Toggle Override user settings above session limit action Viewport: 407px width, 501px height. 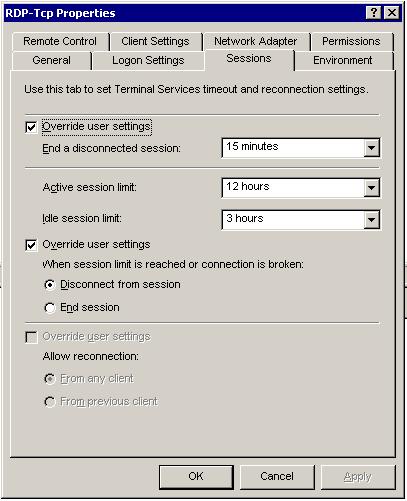pos(31,245)
